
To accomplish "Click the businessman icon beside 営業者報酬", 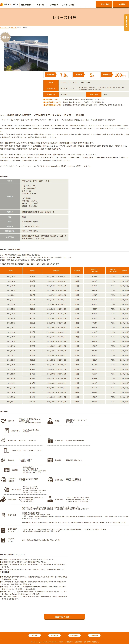I will pos(50,499).
